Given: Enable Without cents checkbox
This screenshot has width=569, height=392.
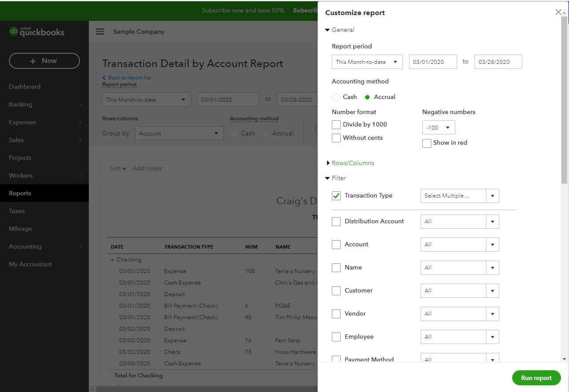Looking at the screenshot, I should click(336, 138).
